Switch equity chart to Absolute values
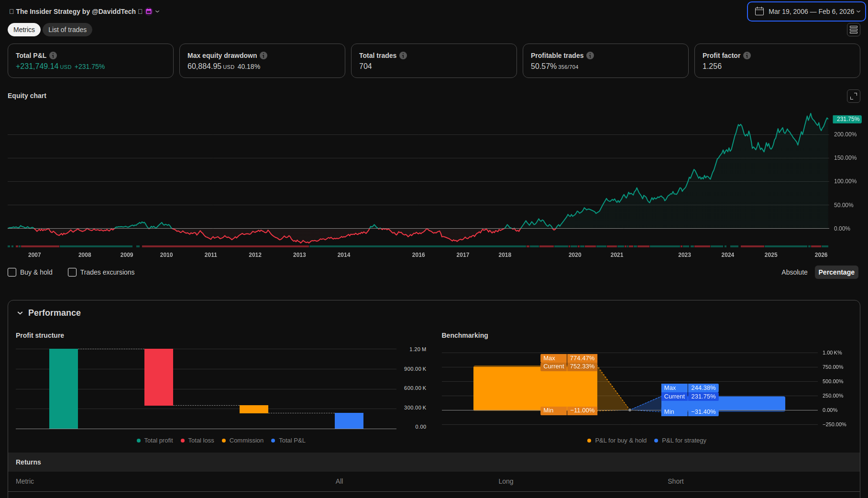 click(794, 272)
